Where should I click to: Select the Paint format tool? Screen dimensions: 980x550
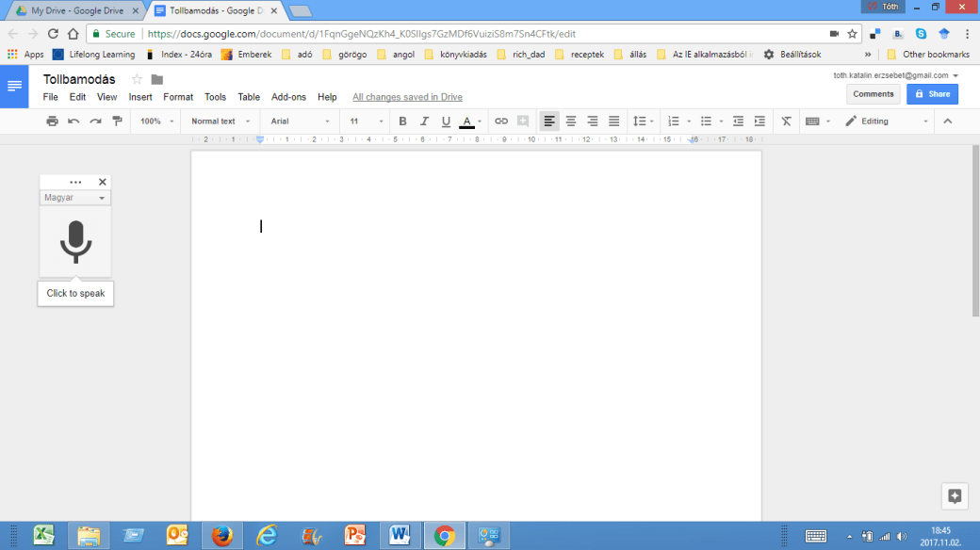pos(117,121)
